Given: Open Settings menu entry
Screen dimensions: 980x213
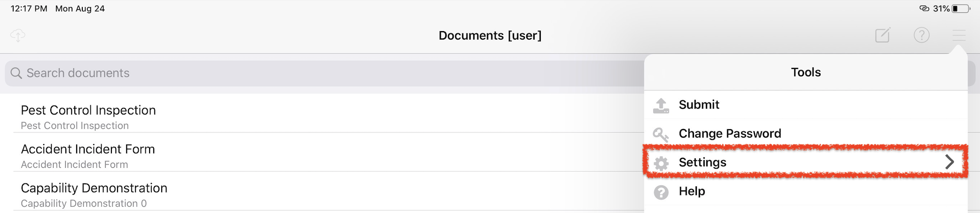Looking at the screenshot, I should click(x=806, y=162).
